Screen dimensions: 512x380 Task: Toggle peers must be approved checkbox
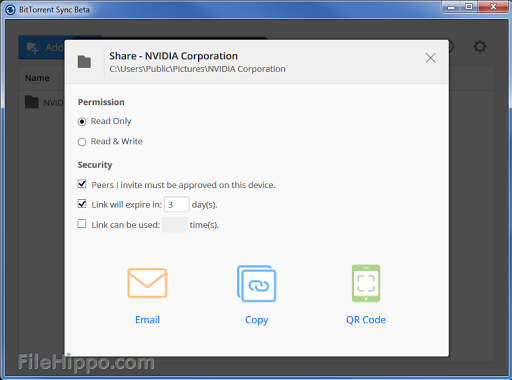[82, 184]
